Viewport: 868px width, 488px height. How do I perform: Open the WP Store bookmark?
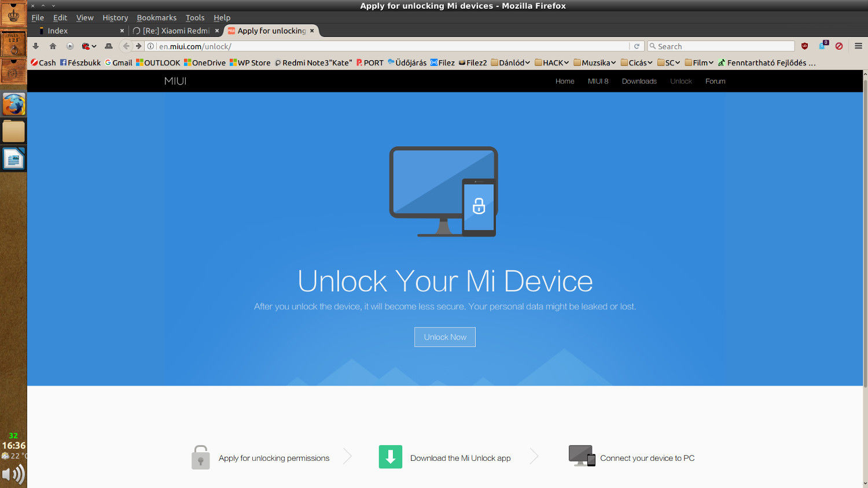pos(250,62)
